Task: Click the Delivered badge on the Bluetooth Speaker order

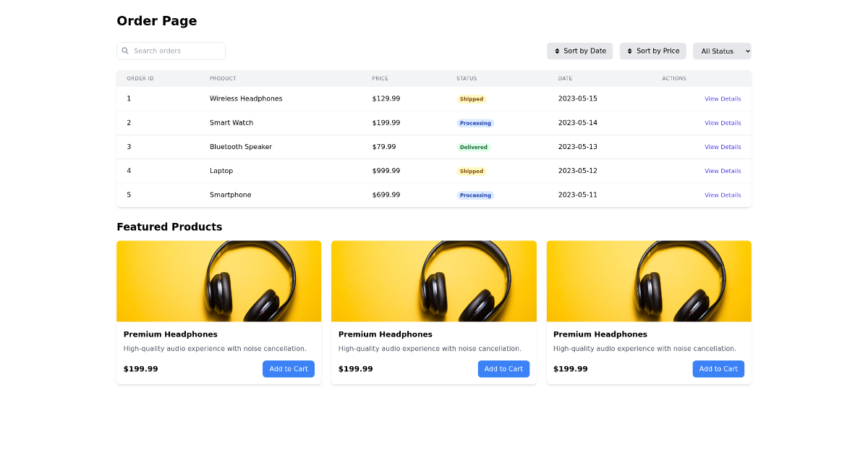Action: pos(474,147)
